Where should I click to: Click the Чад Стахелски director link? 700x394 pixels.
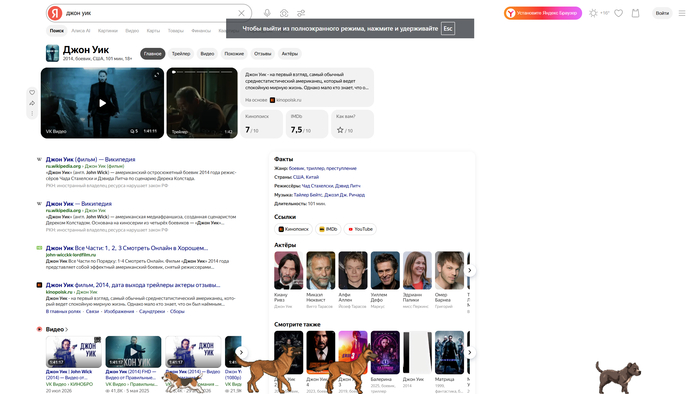[317, 186]
